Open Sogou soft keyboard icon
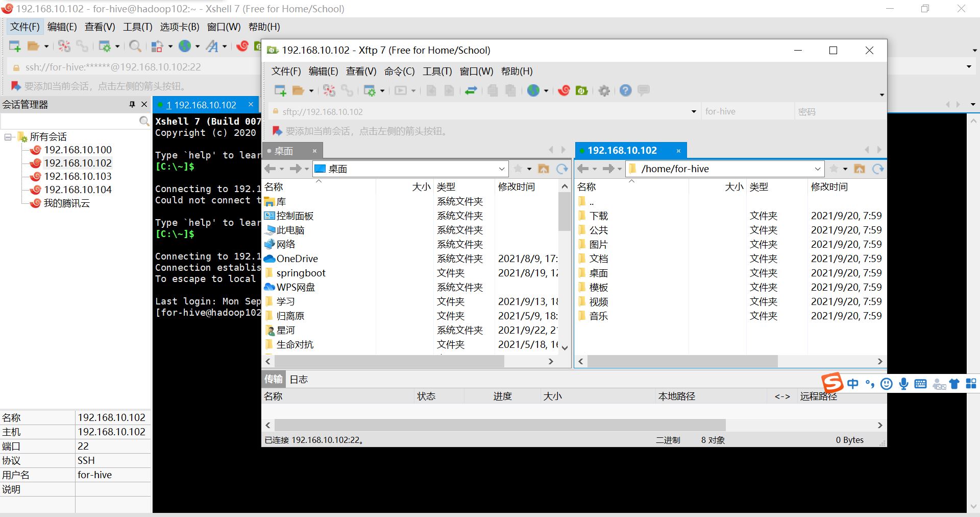The image size is (980, 517). 921,384
